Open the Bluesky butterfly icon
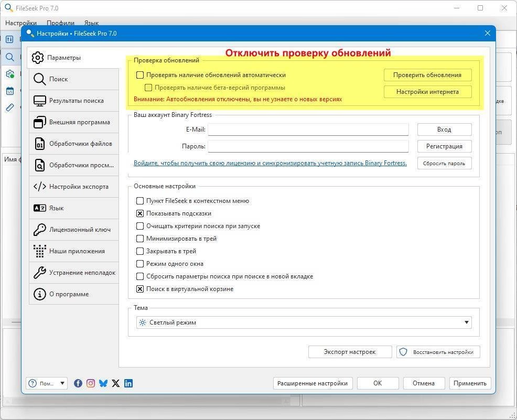Image resolution: width=517 pixels, height=420 pixels. click(103, 383)
